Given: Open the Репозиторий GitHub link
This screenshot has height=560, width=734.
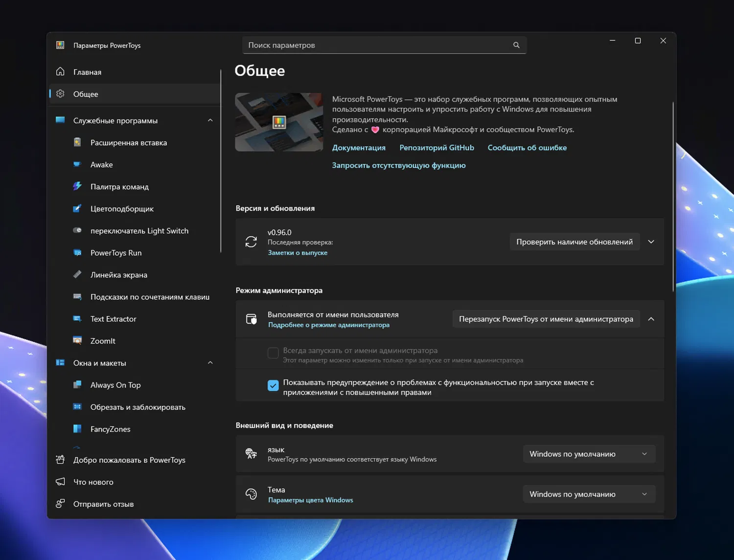Looking at the screenshot, I should tap(436, 148).
